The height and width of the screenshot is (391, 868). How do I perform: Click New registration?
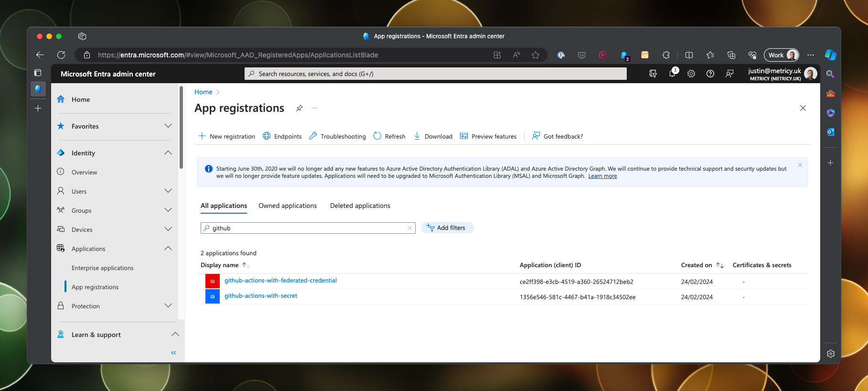(x=227, y=136)
